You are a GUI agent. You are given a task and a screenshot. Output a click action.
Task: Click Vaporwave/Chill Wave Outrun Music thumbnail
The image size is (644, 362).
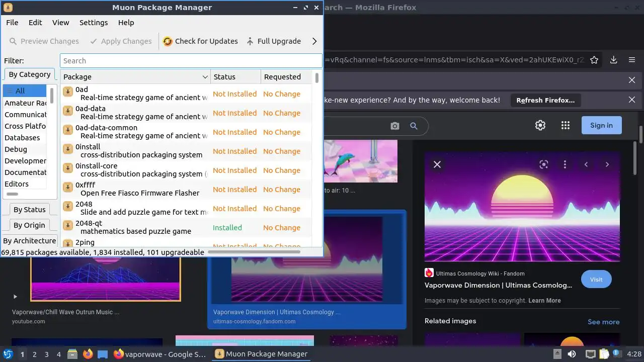click(106, 279)
